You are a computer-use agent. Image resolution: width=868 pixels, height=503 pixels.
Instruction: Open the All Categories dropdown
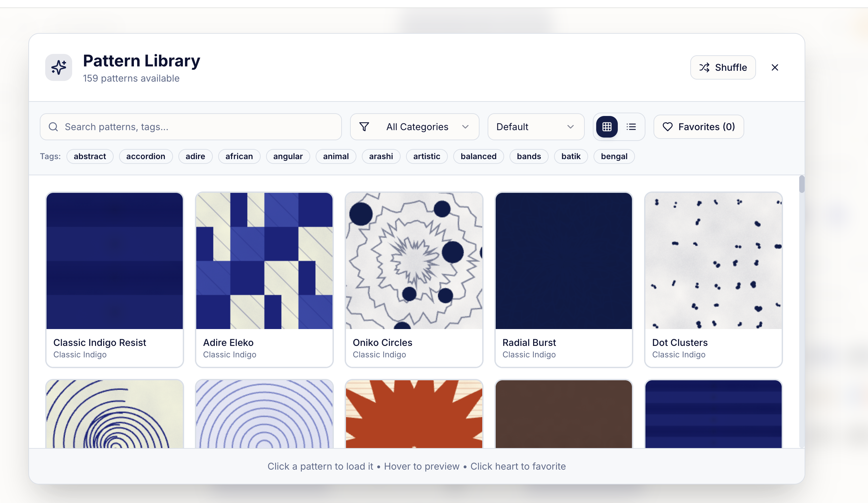(414, 127)
